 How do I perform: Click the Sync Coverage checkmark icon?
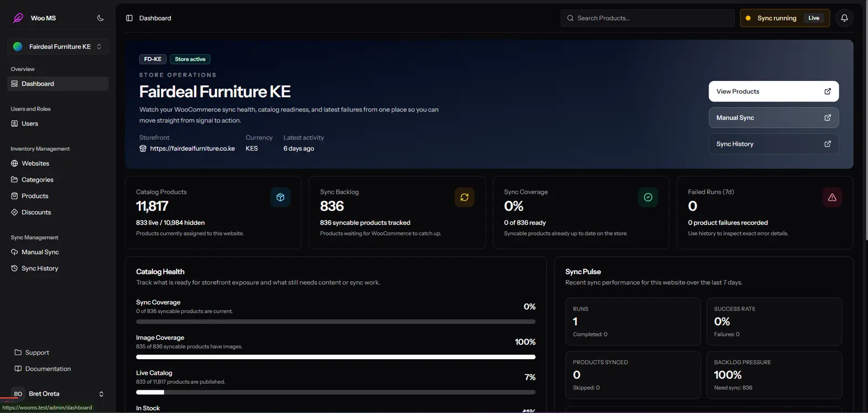pos(648,197)
